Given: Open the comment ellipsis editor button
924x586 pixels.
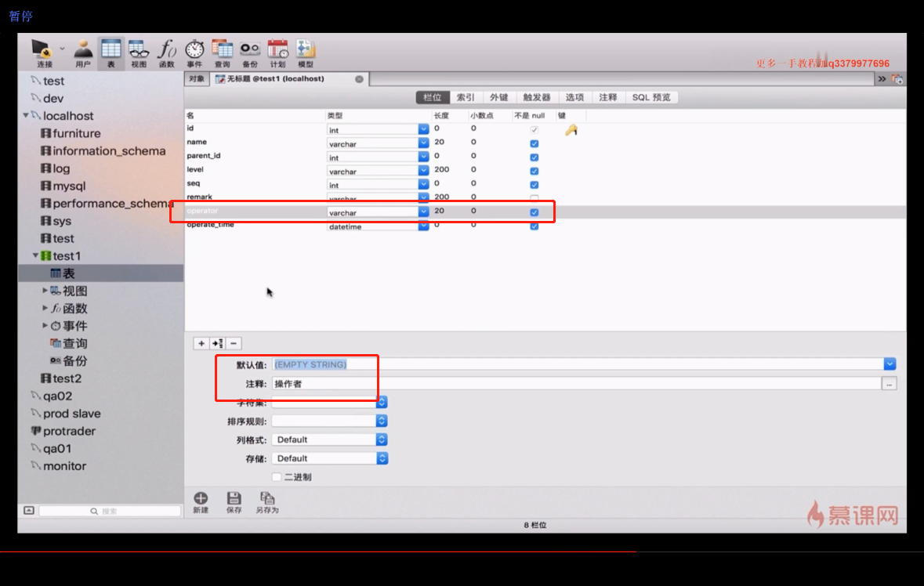Looking at the screenshot, I should click(x=890, y=384).
